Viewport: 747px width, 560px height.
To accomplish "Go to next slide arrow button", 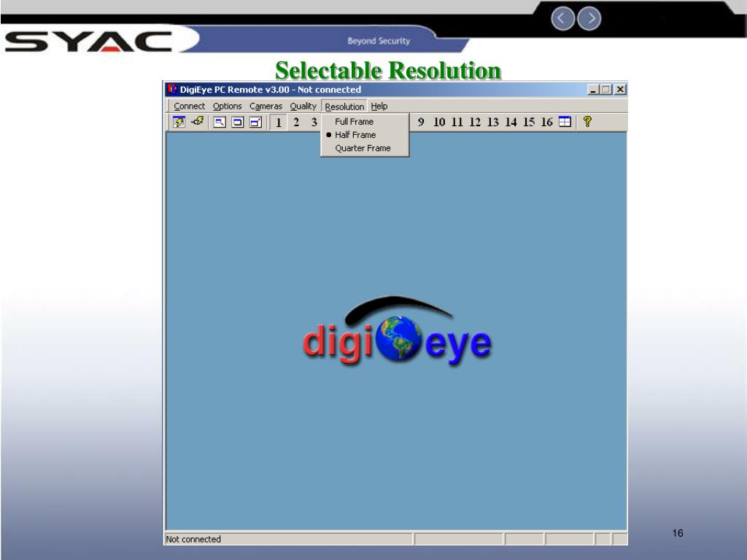I will coord(589,18).
